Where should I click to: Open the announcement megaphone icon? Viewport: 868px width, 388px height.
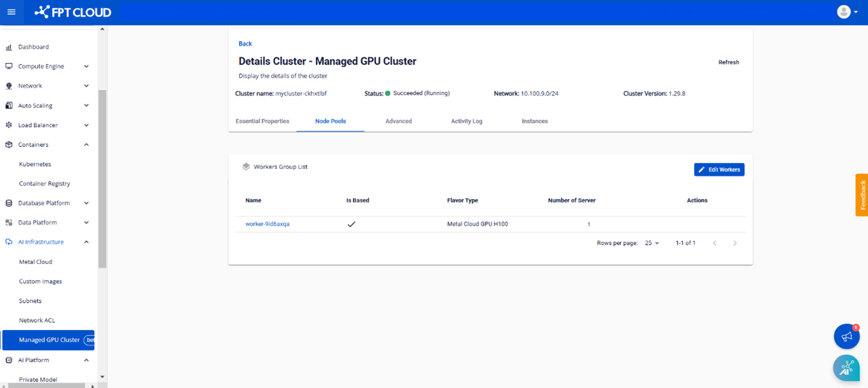coord(846,336)
